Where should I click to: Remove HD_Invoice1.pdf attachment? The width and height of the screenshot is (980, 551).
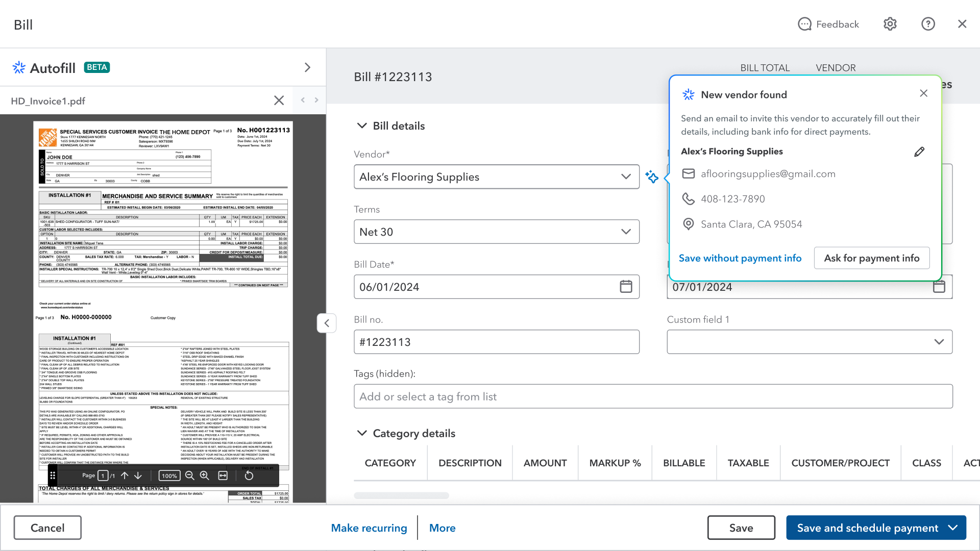279,101
